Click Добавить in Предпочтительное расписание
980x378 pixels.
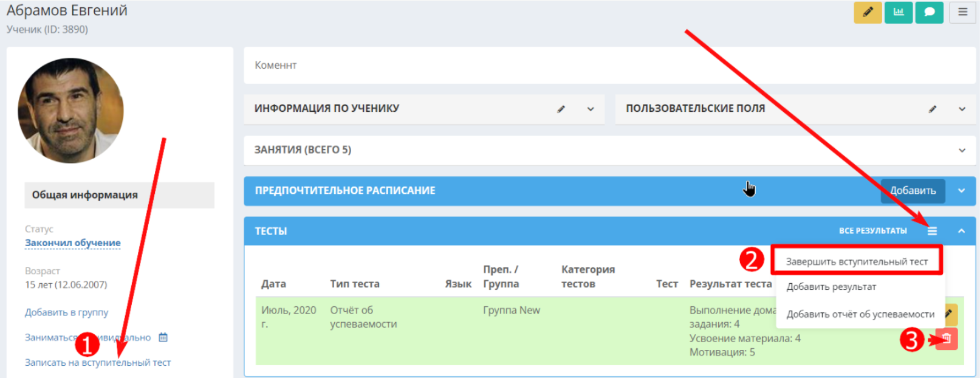pos(913,191)
